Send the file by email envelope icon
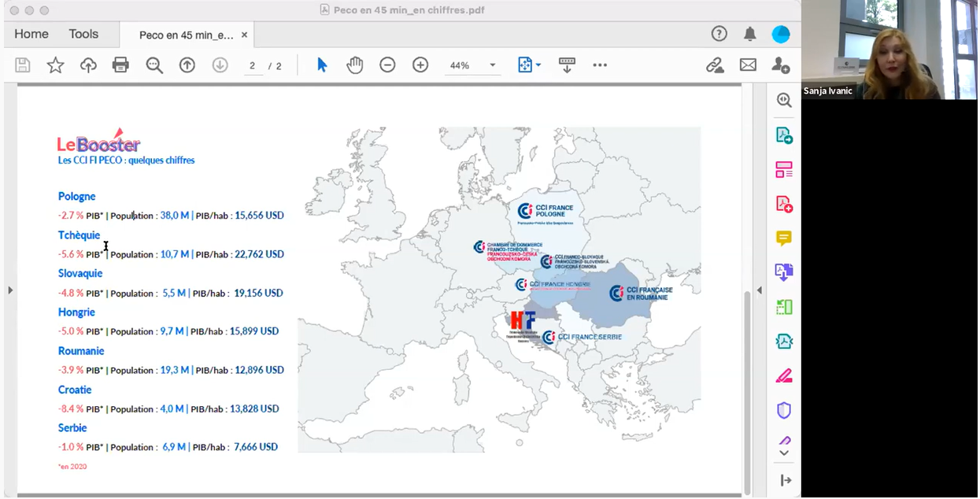 point(748,65)
